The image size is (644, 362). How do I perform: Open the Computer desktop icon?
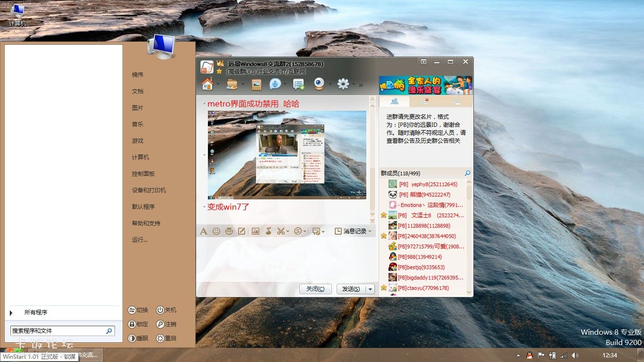(18, 15)
